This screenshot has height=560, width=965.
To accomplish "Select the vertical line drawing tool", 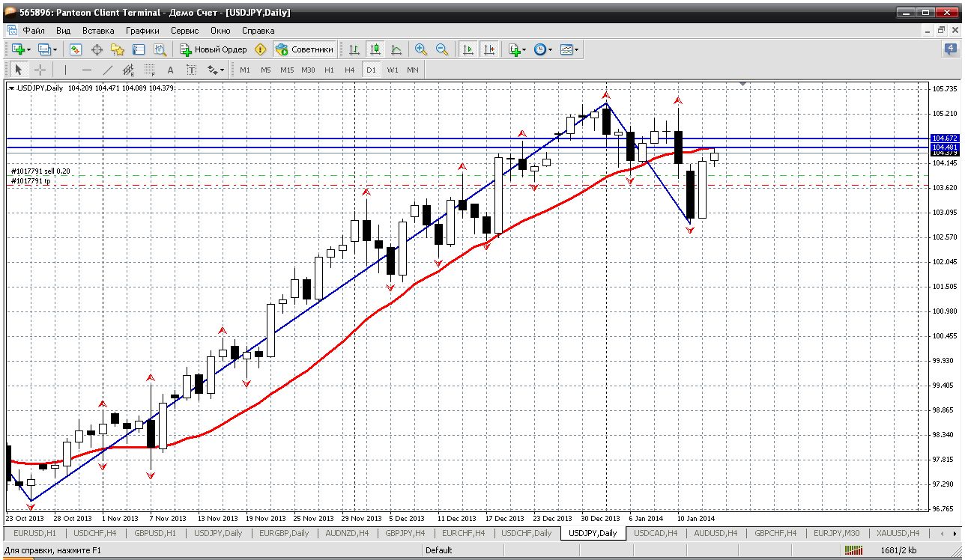I will point(66,70).
